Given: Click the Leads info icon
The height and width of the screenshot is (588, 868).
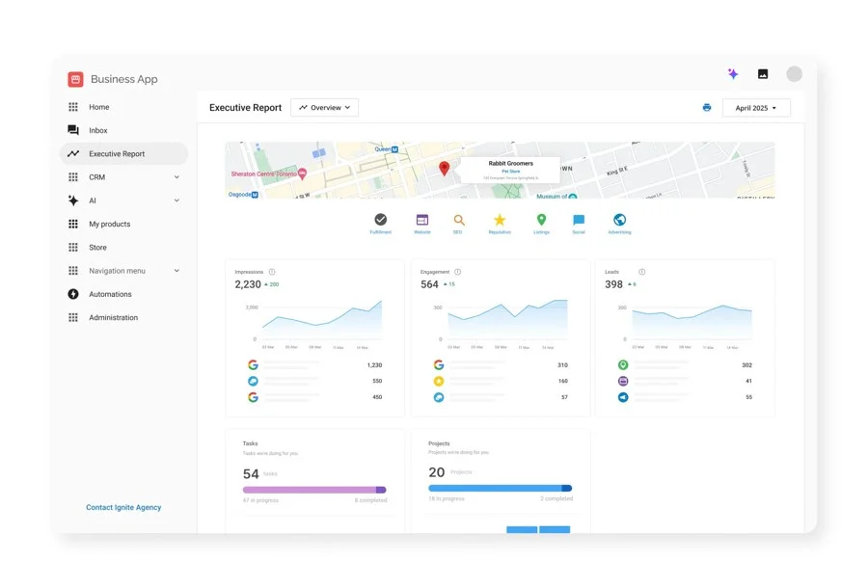Looking at the screenshot, I should click(x=641, y=272).
